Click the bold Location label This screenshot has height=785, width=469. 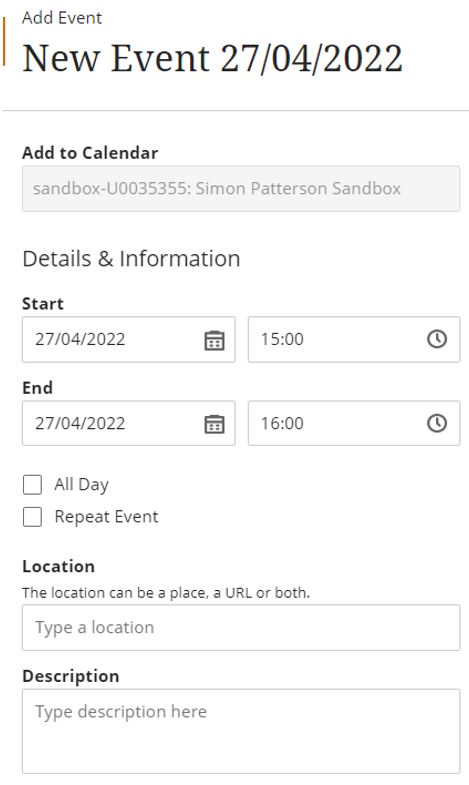click(x=59, y=566)
